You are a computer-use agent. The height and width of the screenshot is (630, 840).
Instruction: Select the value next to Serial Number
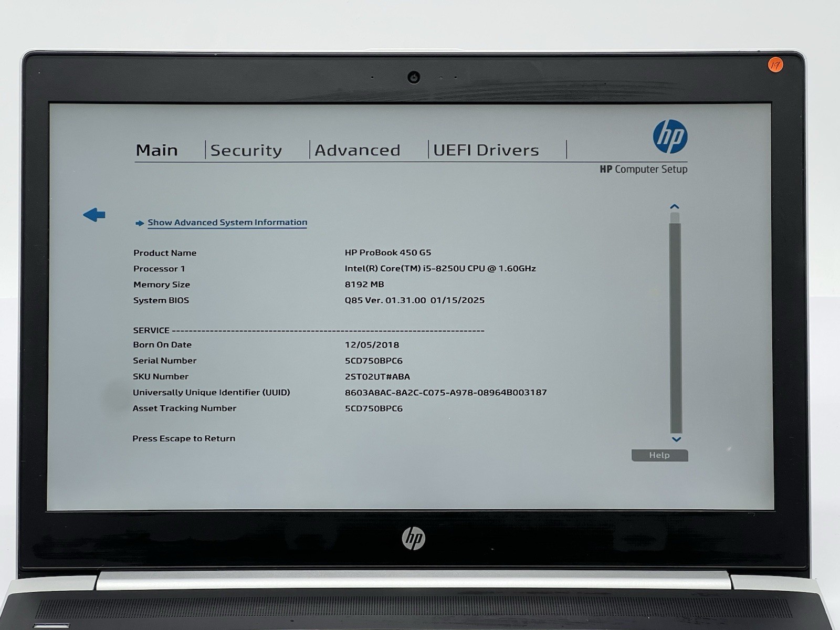pyautogui.click(x=374, y=361)
